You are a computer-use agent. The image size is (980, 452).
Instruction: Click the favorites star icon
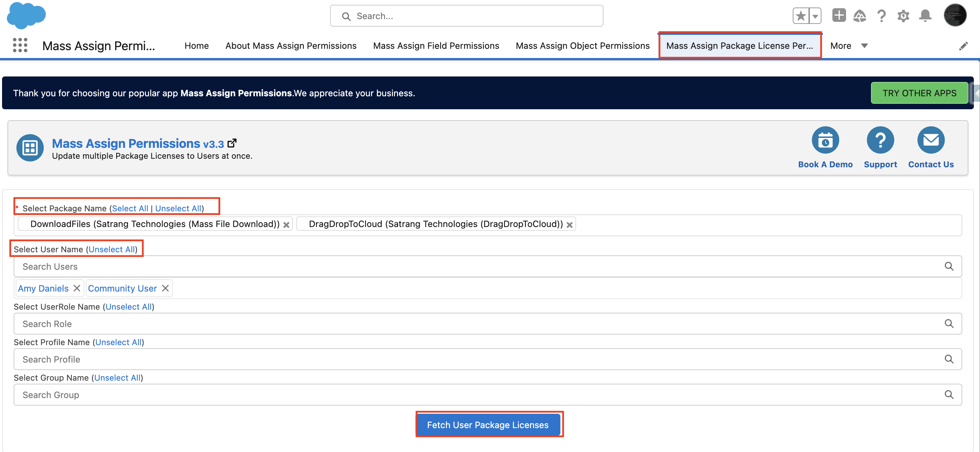coord(801,16)
